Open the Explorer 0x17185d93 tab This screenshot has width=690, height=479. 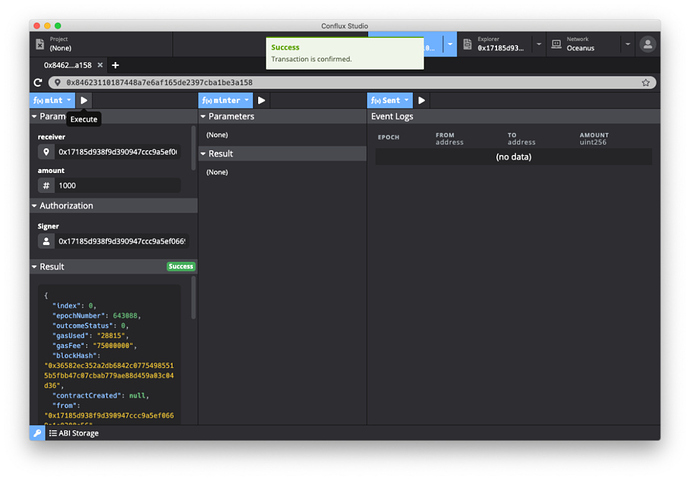[500, 44]
